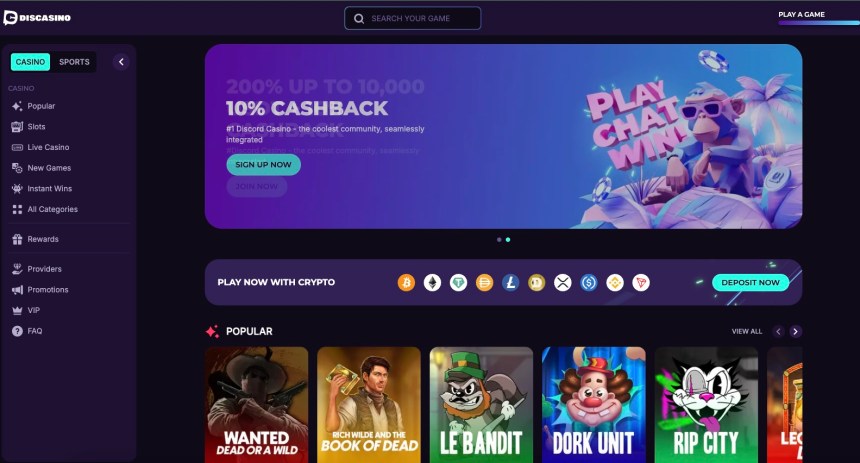Select the Ethereum coin icon
Image resolution: width=860 pixels, height=463 pixels.
tap(432, 283)
